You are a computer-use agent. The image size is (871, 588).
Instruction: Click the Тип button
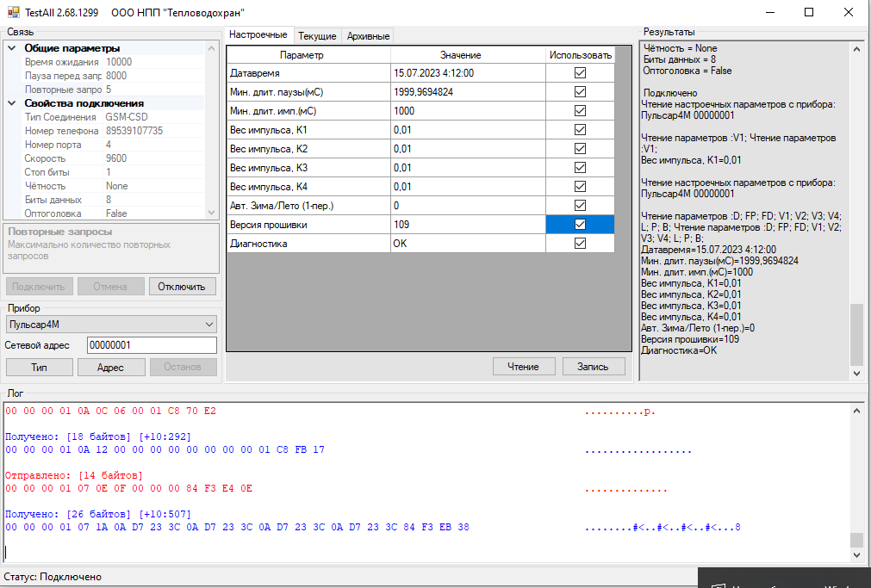coord(39,367)
